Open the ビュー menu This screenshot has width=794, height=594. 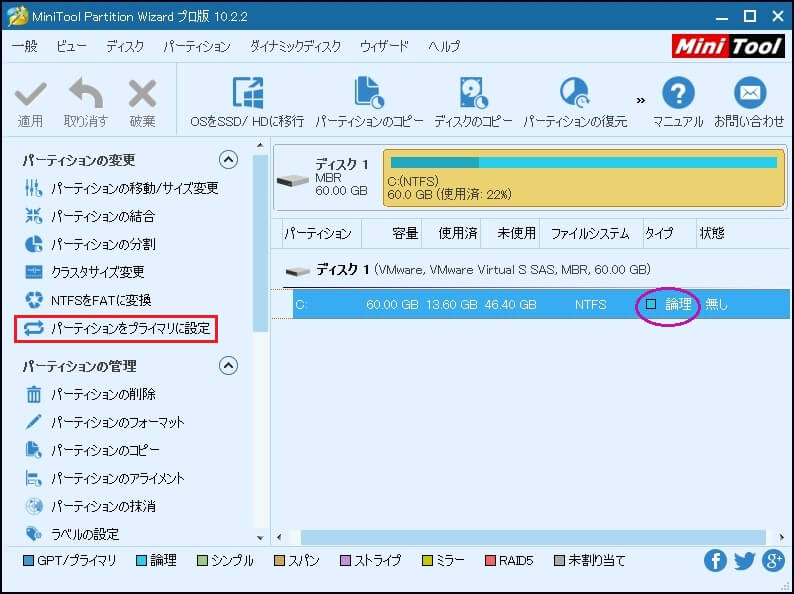(x=71, y=46)
